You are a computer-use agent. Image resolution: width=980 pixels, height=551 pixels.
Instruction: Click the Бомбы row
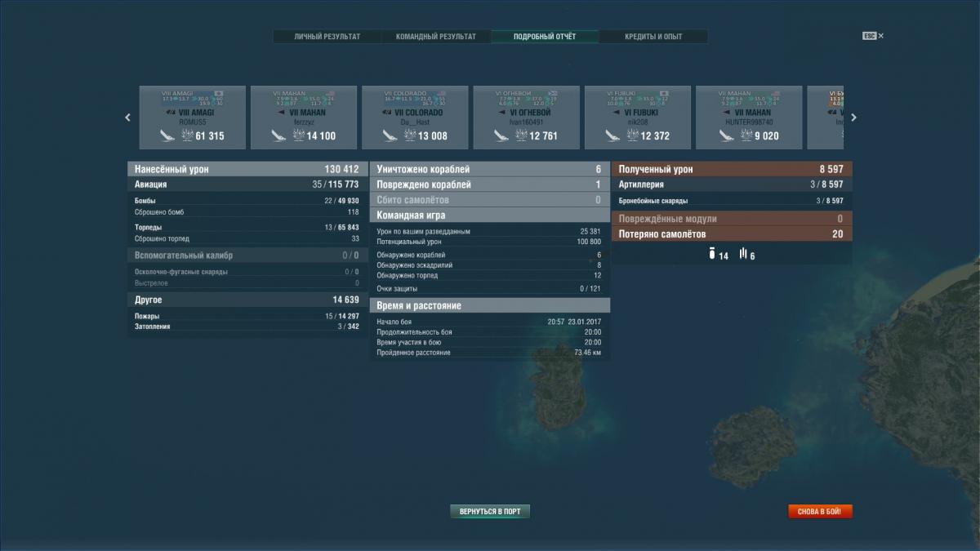point(247,201)
